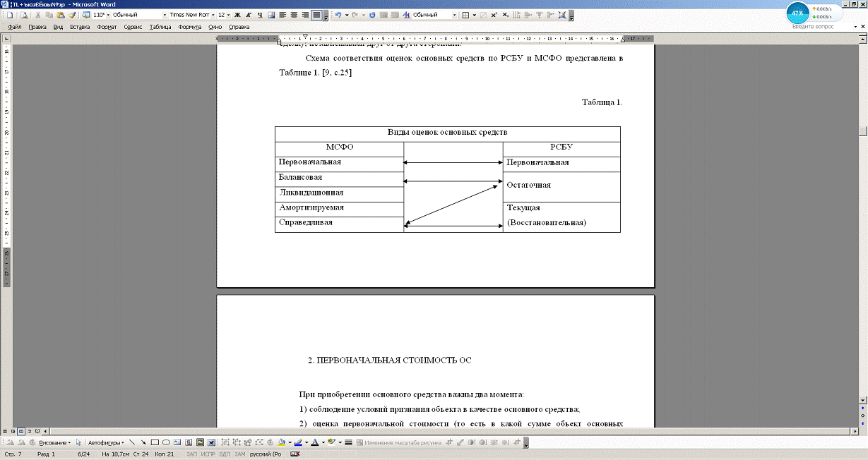Toggle italic formatting К

click(x=249, y=14)
